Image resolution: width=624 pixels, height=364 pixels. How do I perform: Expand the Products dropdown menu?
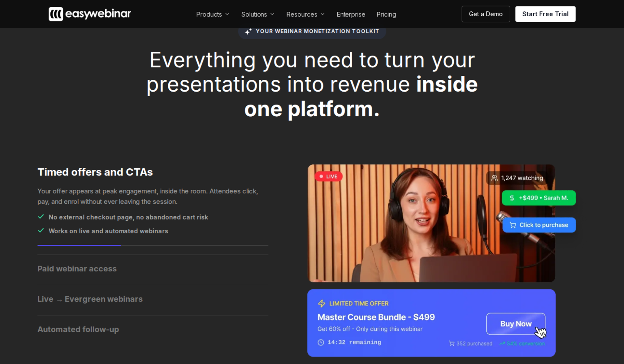click(x=213, y=14)
